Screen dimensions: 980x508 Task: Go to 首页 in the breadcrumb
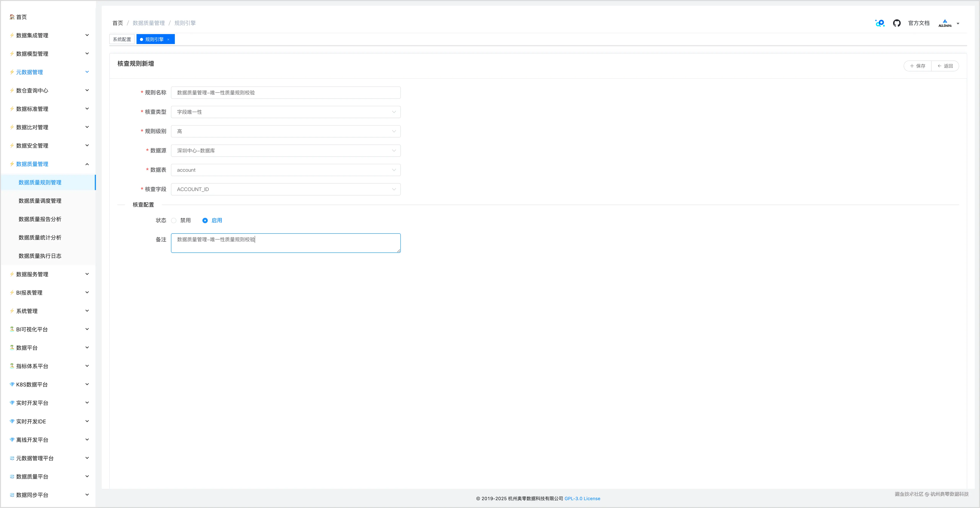pos(118,23)
